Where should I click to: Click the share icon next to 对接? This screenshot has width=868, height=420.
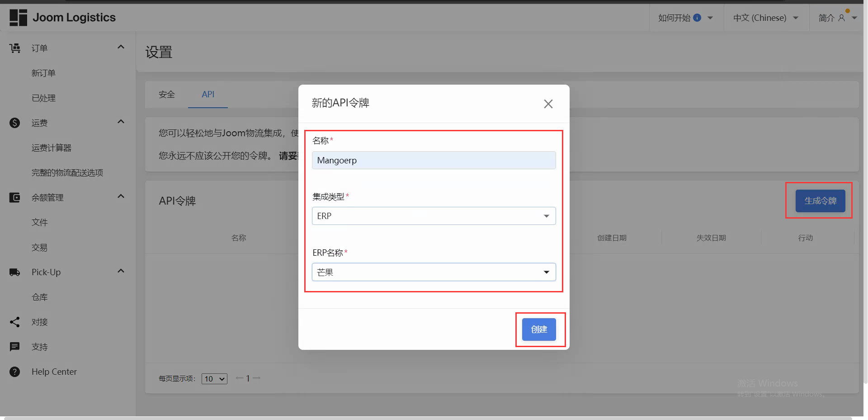[15, 322]
